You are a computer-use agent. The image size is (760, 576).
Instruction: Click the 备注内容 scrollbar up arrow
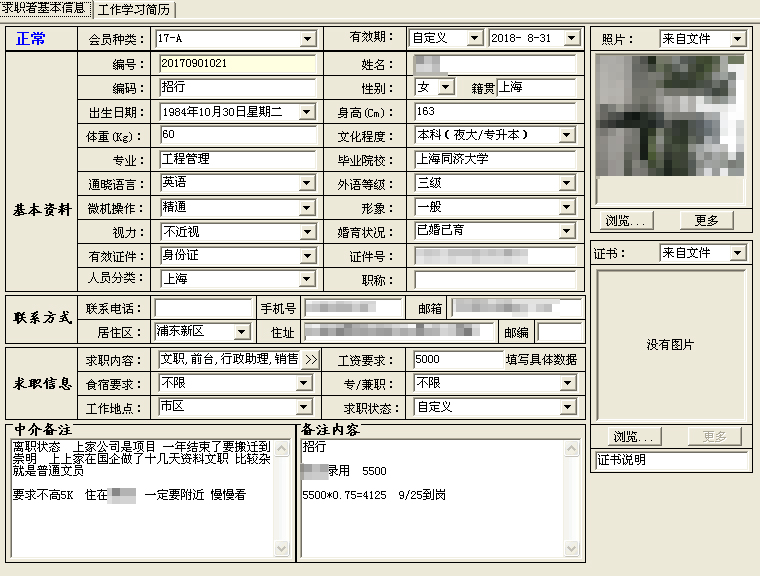point(571,448)
